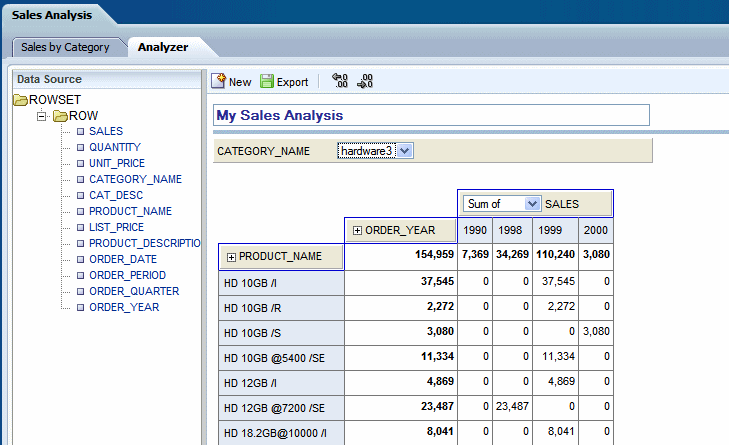Click the New analysis icon

pos(218,82)
